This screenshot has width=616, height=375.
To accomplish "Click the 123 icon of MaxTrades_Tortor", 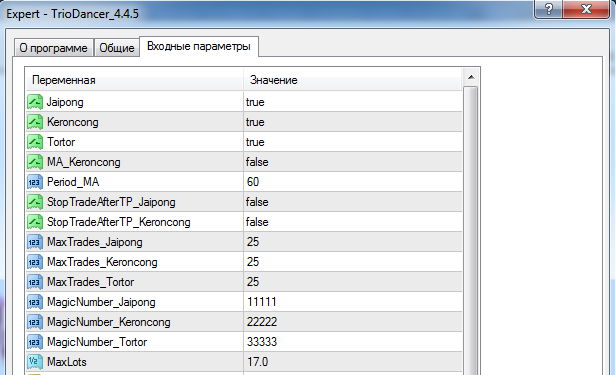I will (x=35, y=282).
